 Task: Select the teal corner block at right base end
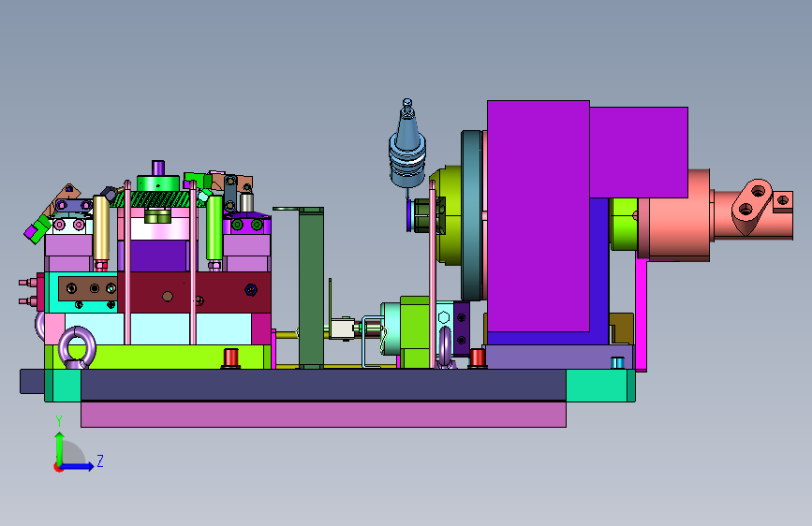pos(600,386)
